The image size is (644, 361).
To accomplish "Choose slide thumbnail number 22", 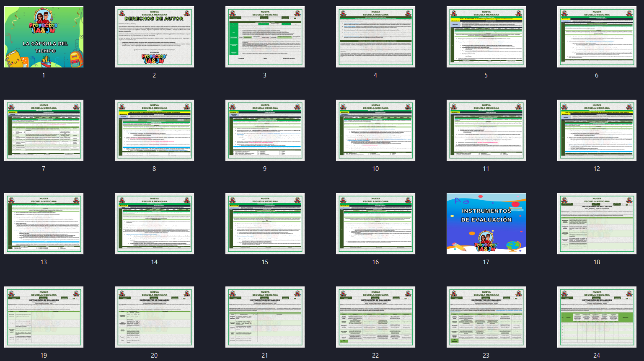I will point(375,317).
